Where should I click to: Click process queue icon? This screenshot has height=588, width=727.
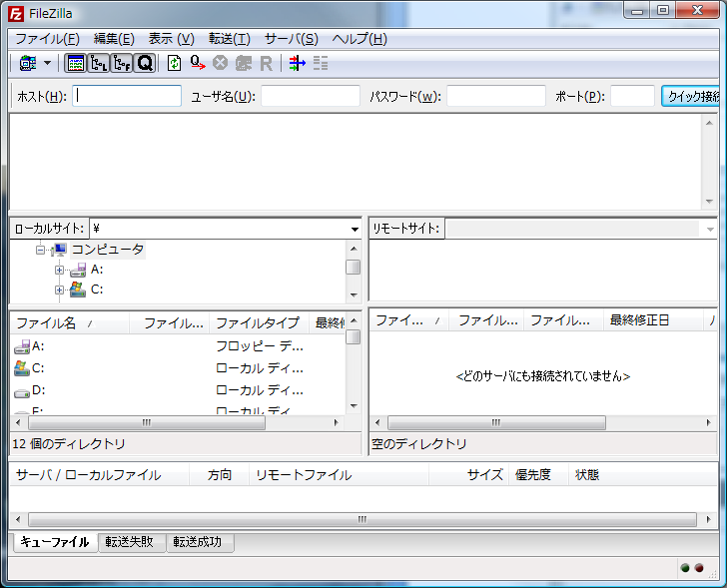[x=198, y=63]
